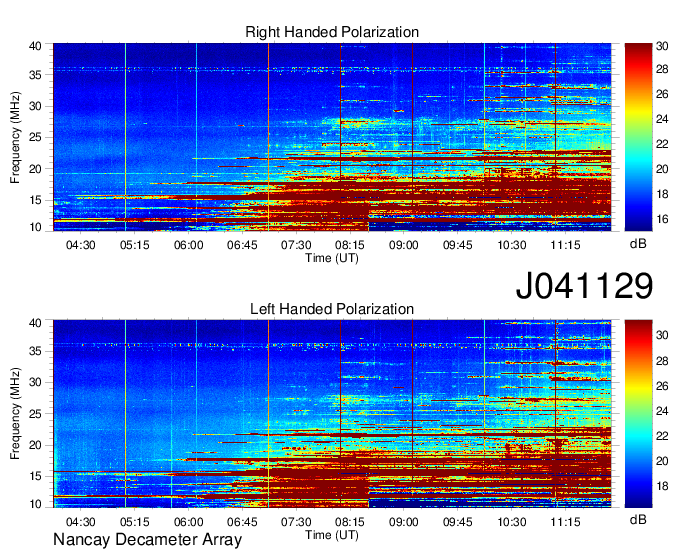Click the 06:45 tick under upper plot

coord(242,245)
